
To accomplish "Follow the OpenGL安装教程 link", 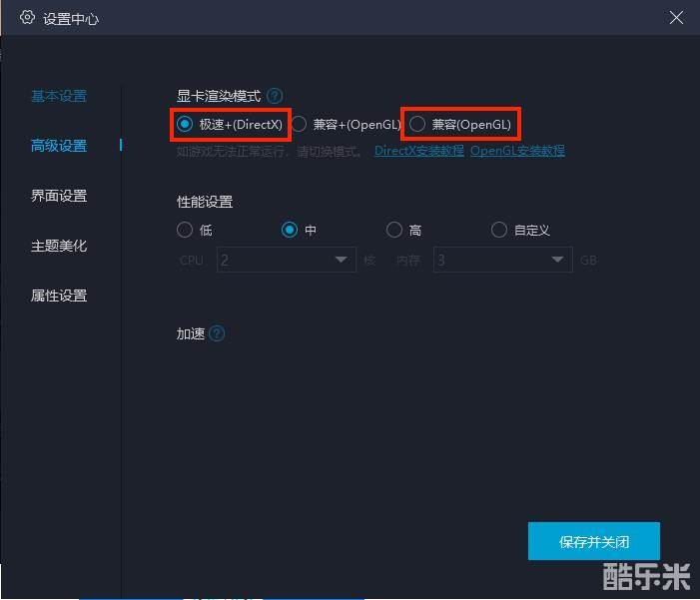I will [x=517, y=151].
